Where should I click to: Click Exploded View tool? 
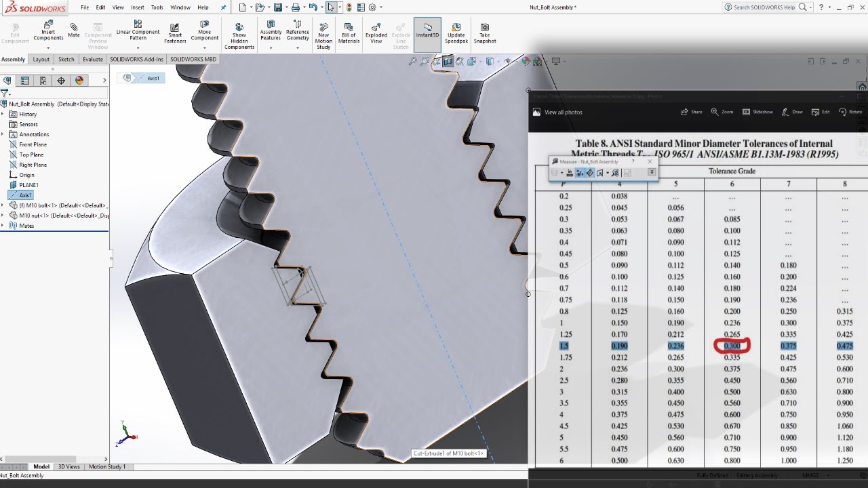tap(376, 34)
